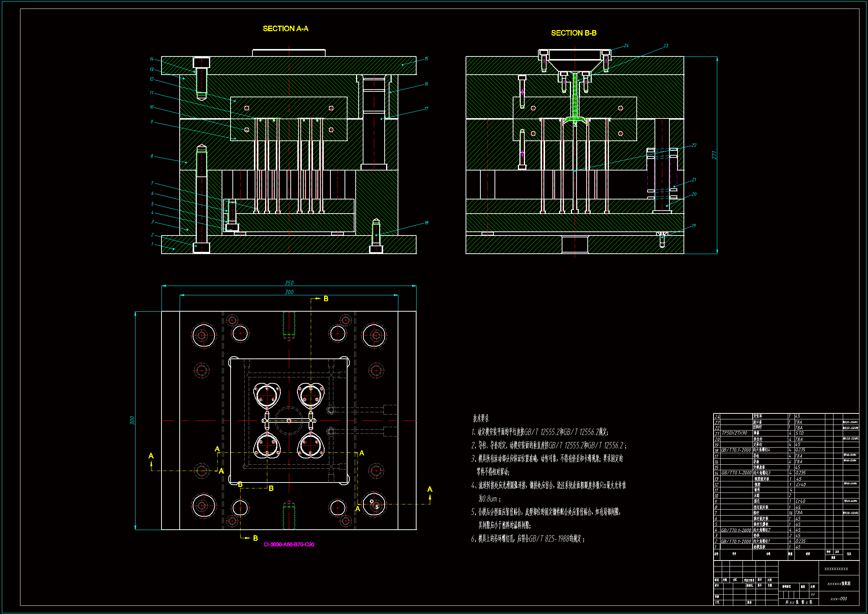Click the center sprue circle in plan view
The height and width of the screenshot is (614, 868).
[289, 420]
